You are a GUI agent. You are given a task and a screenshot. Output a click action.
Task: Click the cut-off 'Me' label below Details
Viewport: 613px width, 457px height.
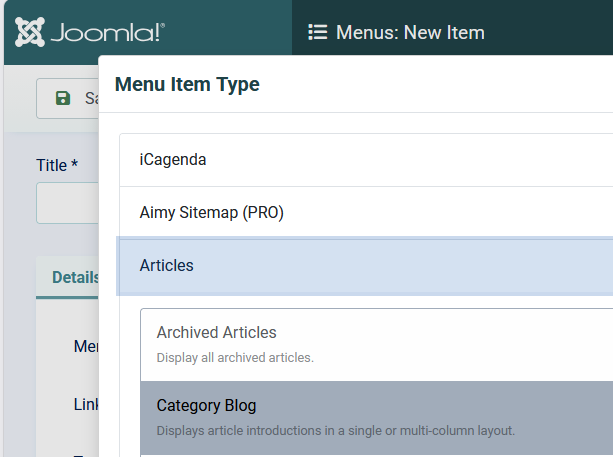pos(86,346)
